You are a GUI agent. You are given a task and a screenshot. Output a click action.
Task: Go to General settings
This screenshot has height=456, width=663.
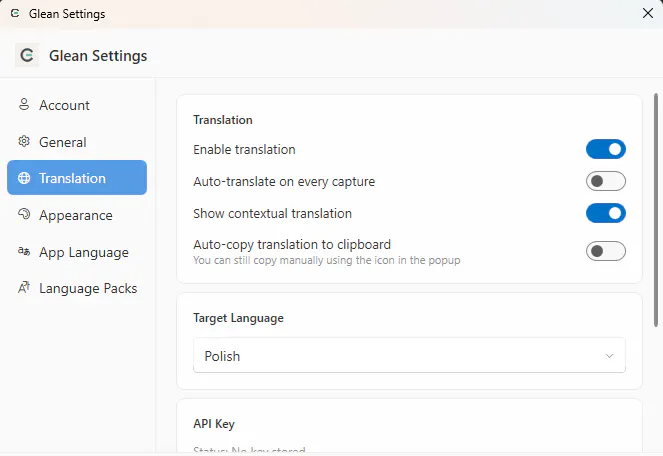[77, 142]
